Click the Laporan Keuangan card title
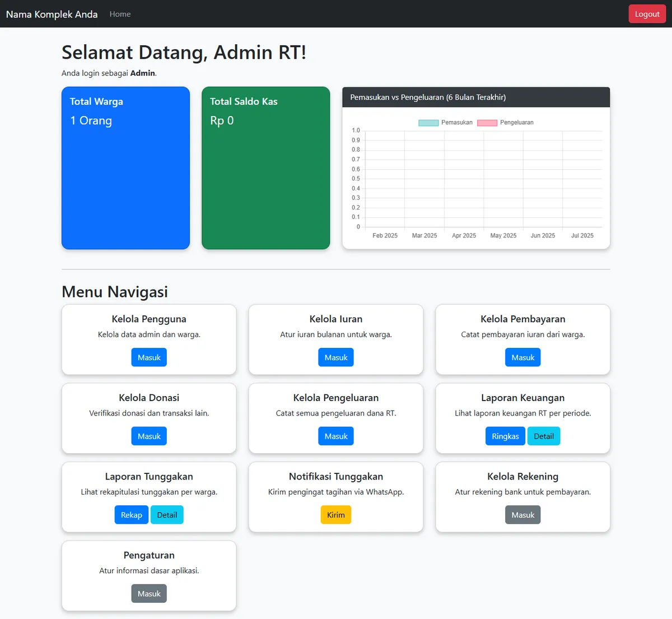Image resolution: width=672 pixels, height=619 pixels. 523,398
